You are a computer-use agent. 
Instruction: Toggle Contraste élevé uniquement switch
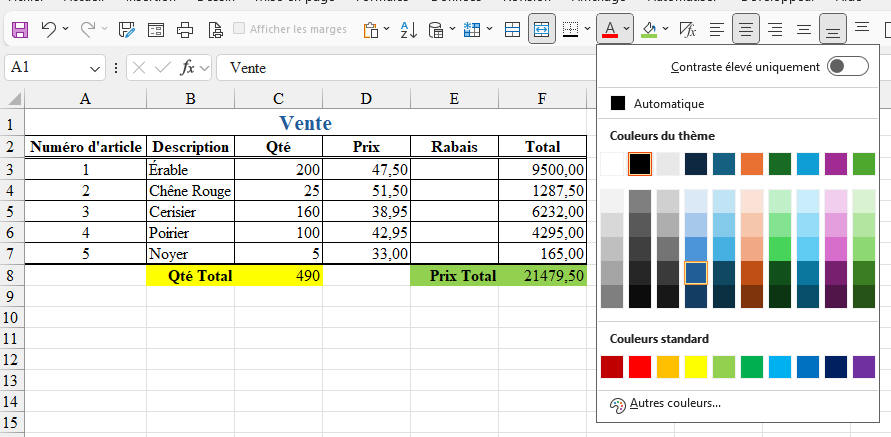click(848, 66)
